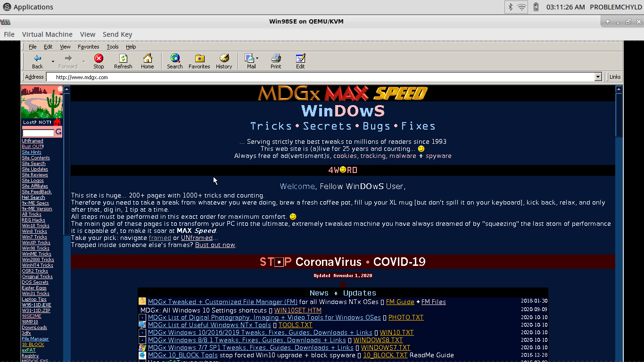Image resolution: width=644 pixels, height=362 pixels.
Task: Open the WIN10SET.HTM link
Action: point(298,310)
